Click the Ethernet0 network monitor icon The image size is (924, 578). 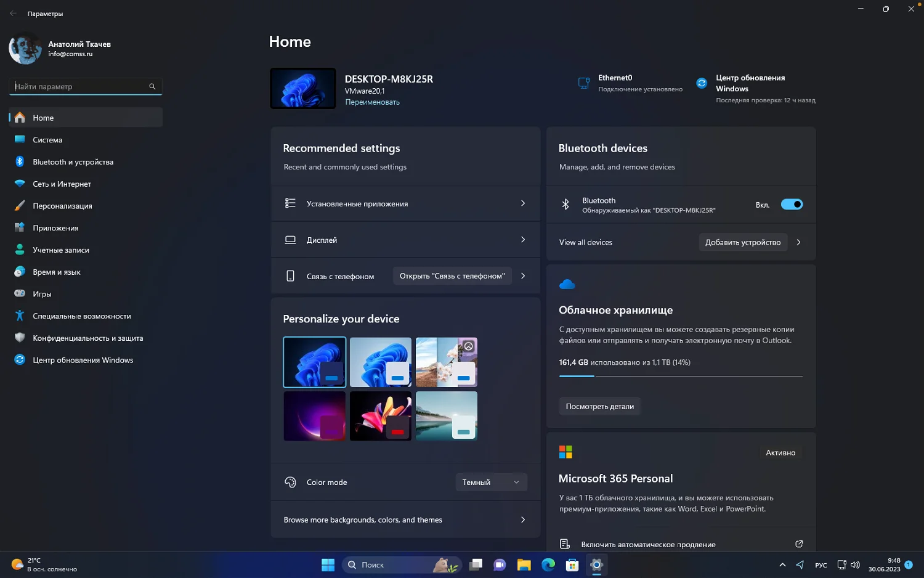tap(583, 83)
